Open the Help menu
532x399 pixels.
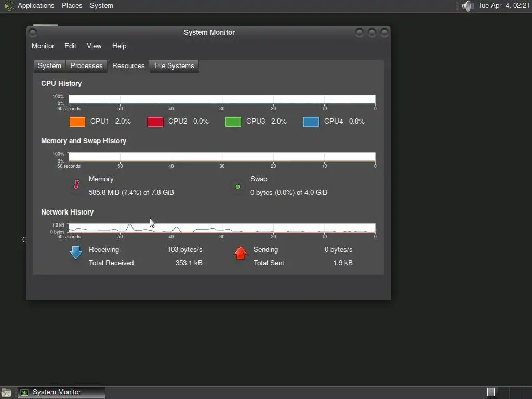pos(119,46)
